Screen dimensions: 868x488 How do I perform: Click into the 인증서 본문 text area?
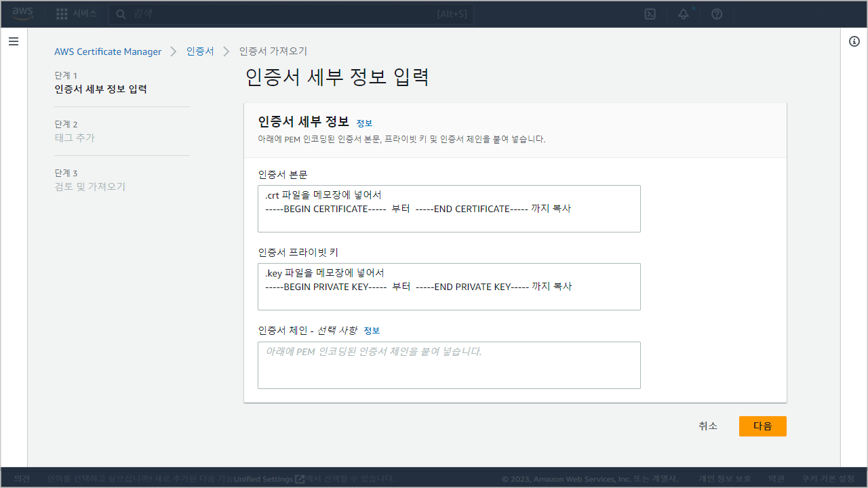pos(449,209)
